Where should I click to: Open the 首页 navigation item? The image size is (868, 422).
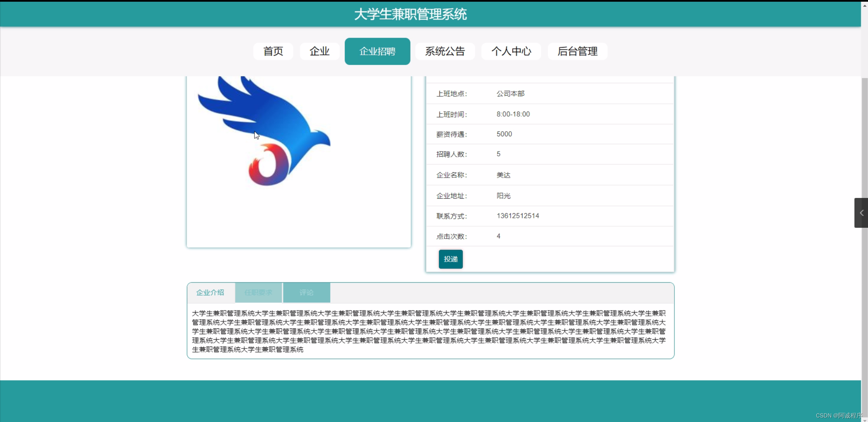point(273,51)
